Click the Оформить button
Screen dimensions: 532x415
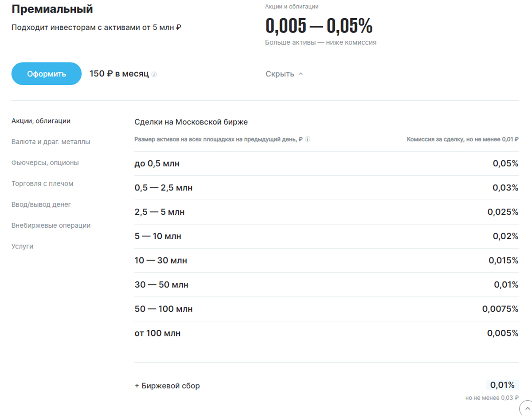47,74
